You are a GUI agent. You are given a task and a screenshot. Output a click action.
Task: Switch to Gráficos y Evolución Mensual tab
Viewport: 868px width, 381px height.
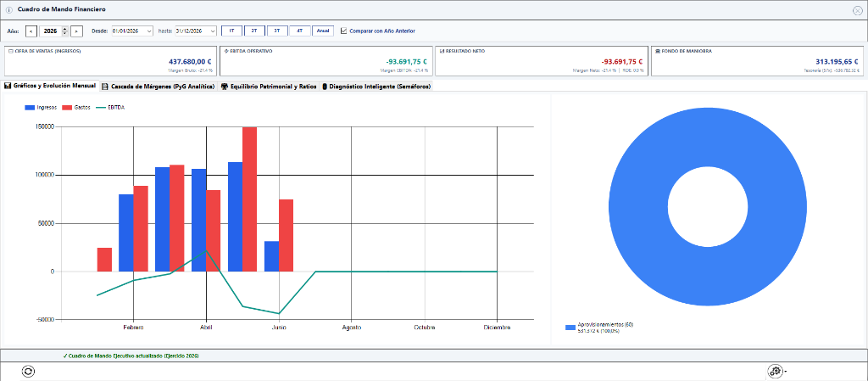pos(50,86)
